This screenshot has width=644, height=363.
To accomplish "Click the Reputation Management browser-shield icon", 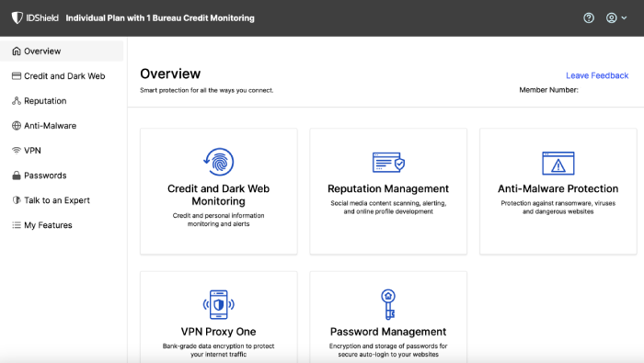I will click(x=388, y=163).
